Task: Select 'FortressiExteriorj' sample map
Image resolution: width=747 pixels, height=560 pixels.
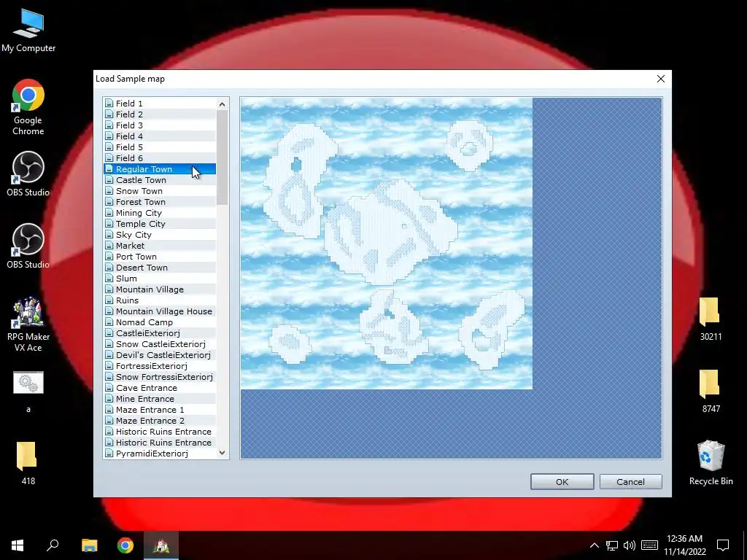Action: point(160,366)
